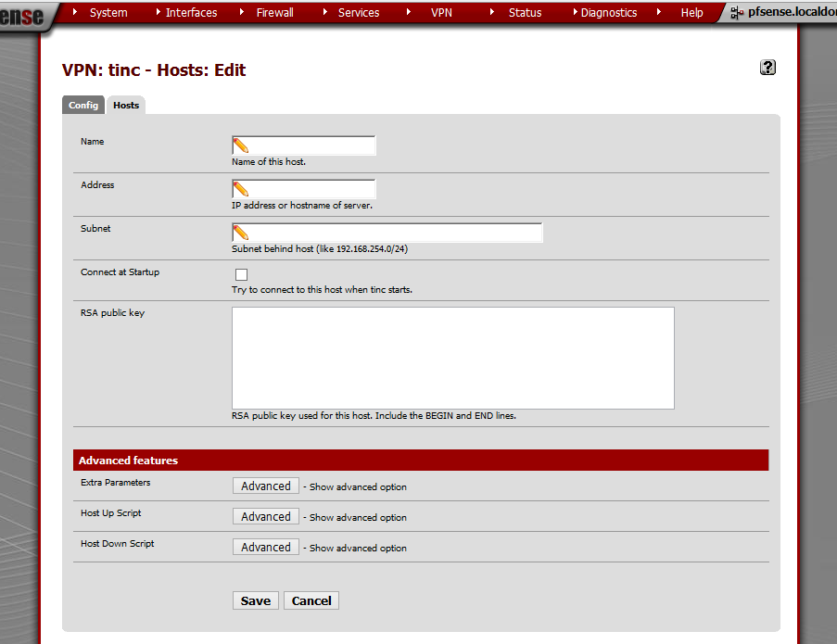Click the 'Subnet behind host' hint text
Image resolution: width=837 pixels, height=644 pixels.
pos(320,249)
